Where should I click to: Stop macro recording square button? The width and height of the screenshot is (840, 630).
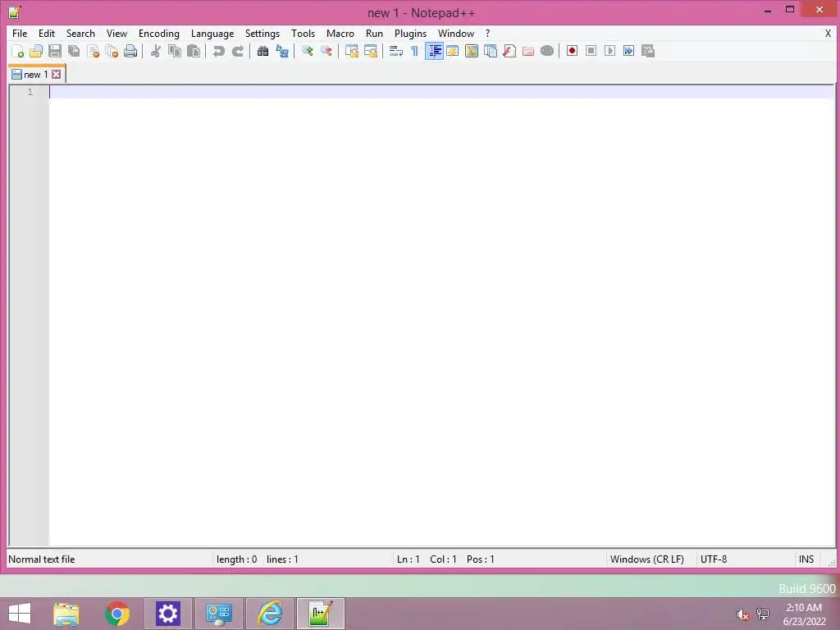[x=591, y=51]
